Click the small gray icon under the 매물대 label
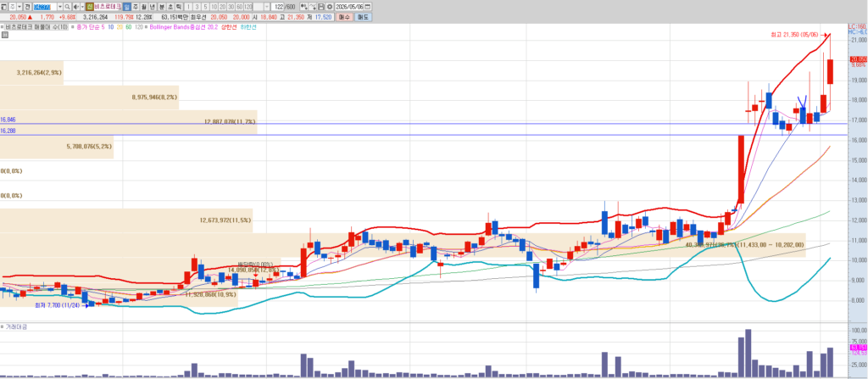Viewport: 868px width, 379px height. tap(4, 35)
